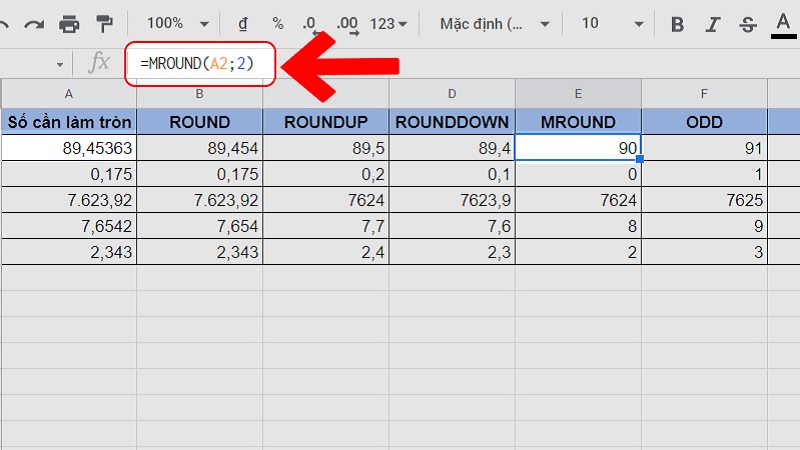Click the Print icon

pyautogui.click(x=69, y=22)
